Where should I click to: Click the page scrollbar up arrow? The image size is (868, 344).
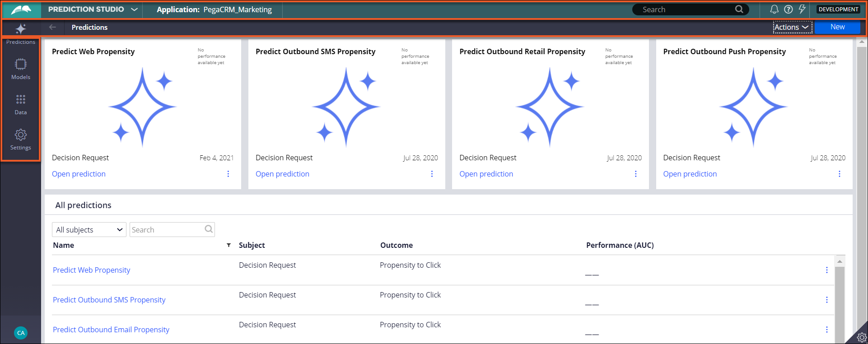862,42
